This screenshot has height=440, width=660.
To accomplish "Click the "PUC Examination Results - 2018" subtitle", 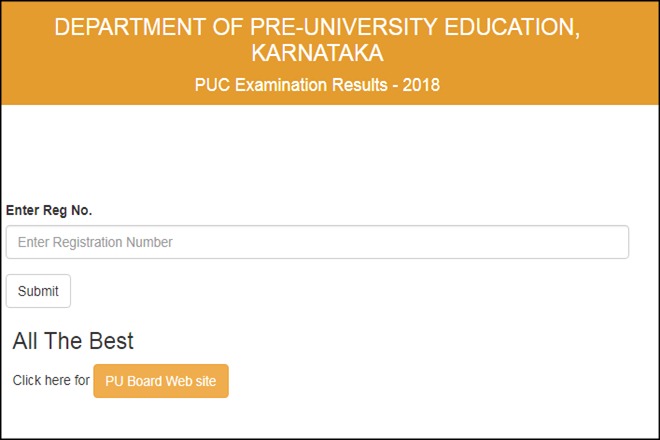I will tap(317, 85).
